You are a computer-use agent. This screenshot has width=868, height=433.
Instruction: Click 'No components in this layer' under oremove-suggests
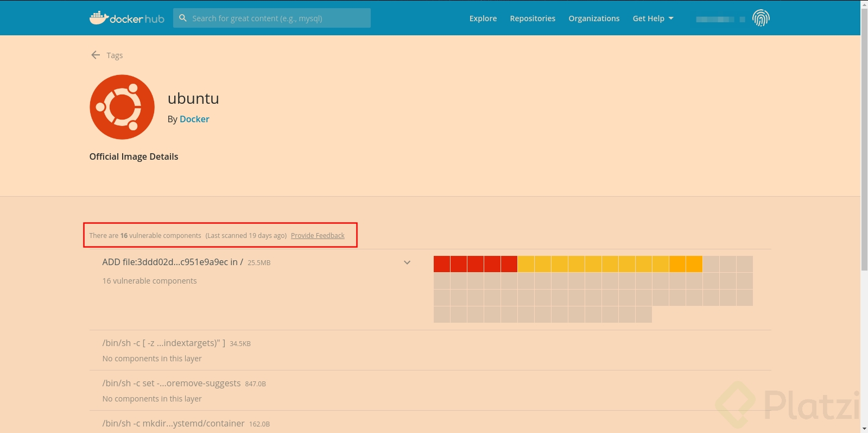point(152,399)
